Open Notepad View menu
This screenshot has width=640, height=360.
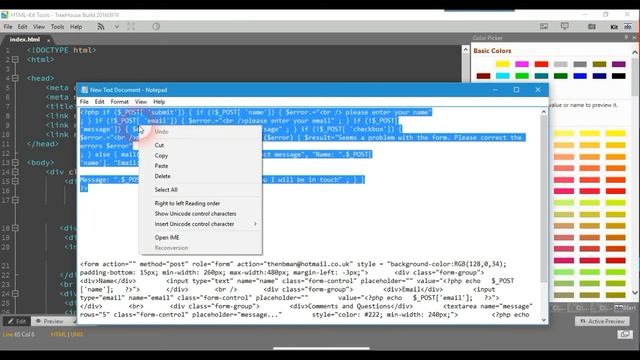(140, 102)
